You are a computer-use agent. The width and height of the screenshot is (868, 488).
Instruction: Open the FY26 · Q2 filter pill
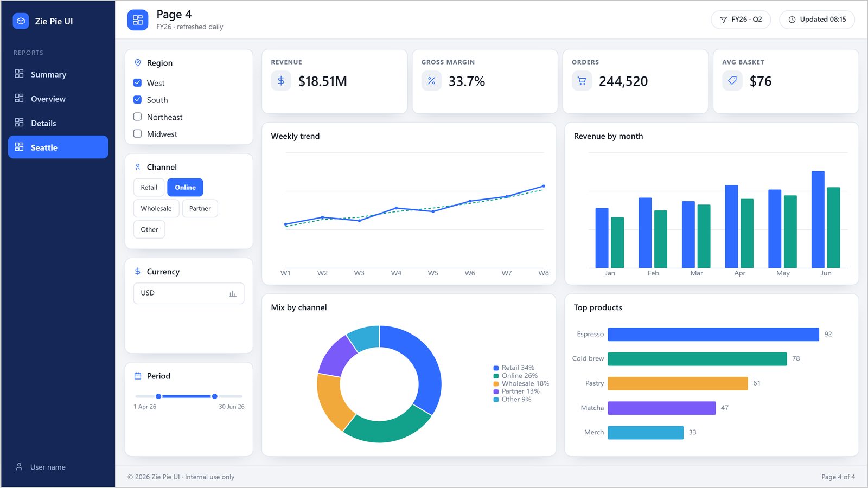click(741, 20)
